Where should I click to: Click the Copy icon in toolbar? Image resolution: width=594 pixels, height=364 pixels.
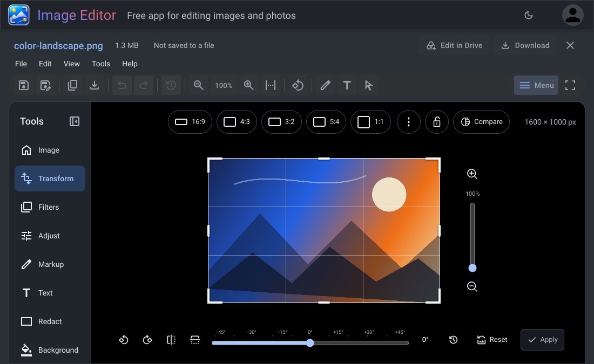point(73,85)
